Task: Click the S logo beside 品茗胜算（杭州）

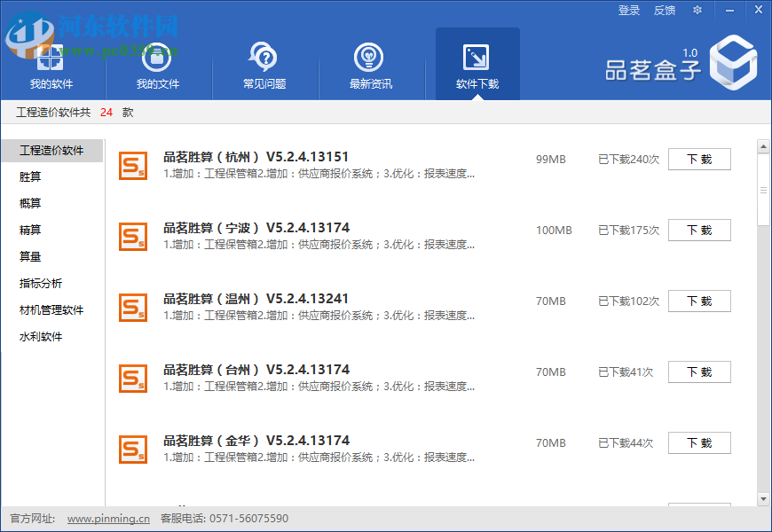Action: [x=133, y=166]
